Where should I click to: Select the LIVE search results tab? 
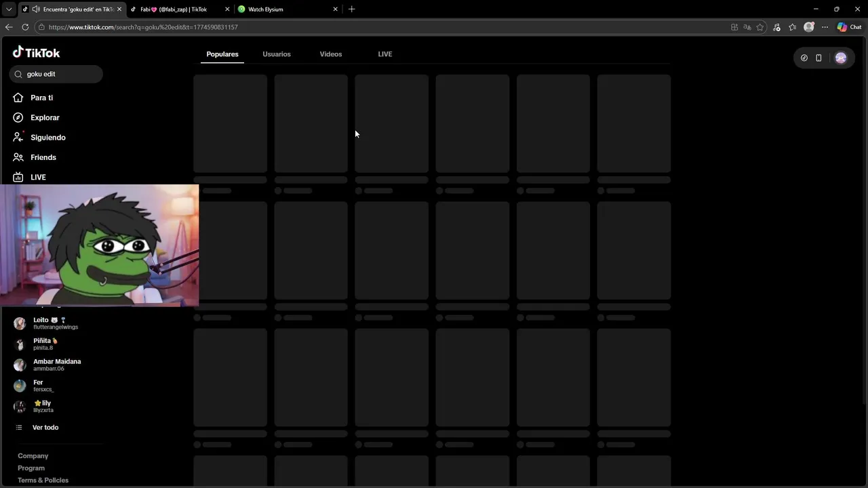click(x=385, y=54)
